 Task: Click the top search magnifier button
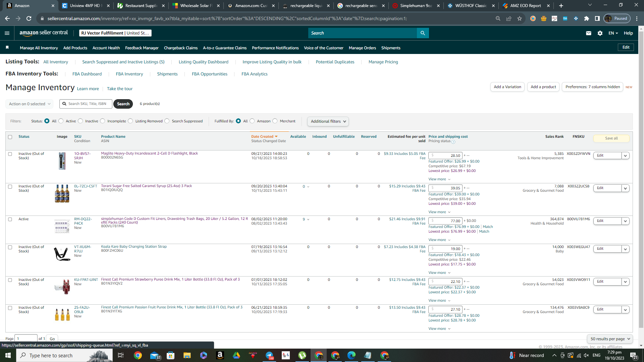[423, 33]
